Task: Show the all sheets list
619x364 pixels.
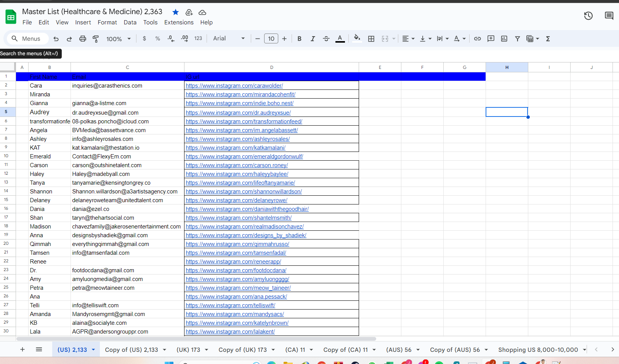Action: click(x=39, y=350)
